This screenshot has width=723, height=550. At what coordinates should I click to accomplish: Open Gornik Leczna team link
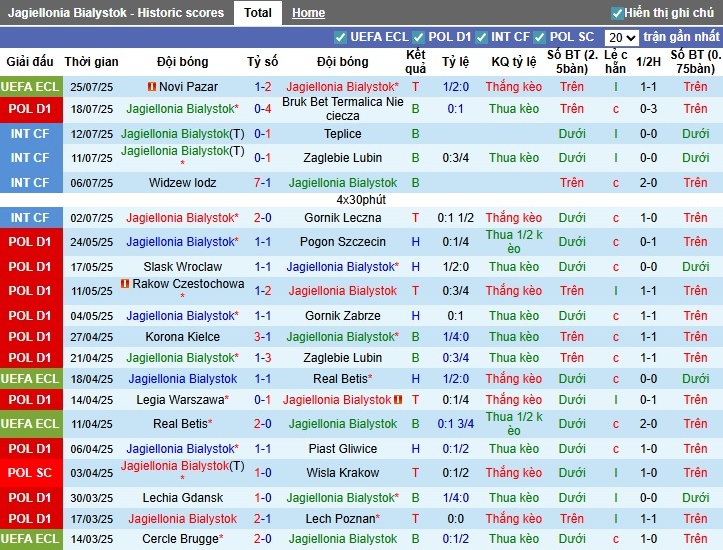point(343,218)
